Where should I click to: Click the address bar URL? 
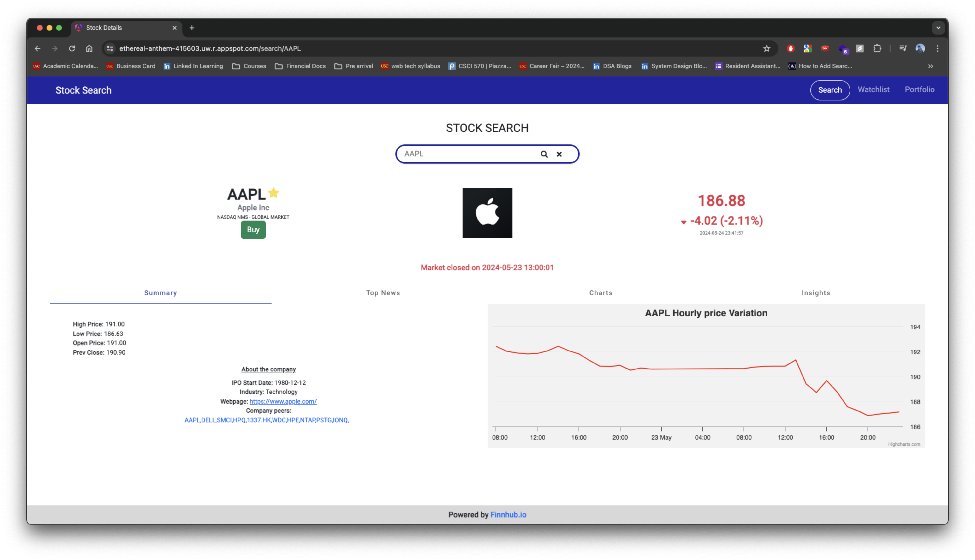pyautogui.click(x=210, y=48)
